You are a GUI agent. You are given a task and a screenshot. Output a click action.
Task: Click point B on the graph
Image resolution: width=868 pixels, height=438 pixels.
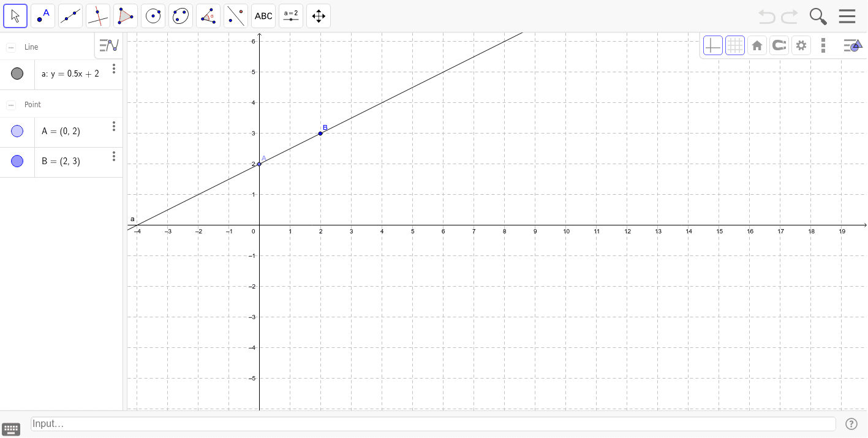click(320, 133)
